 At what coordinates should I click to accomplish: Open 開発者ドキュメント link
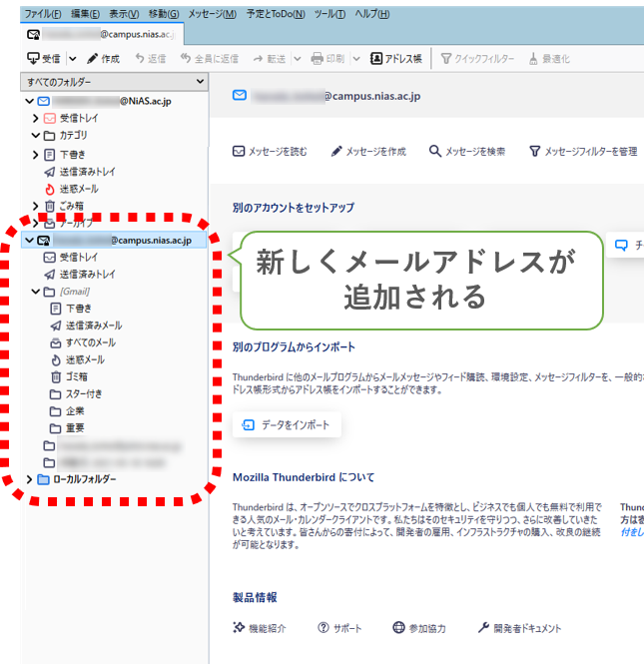(519, 628)
